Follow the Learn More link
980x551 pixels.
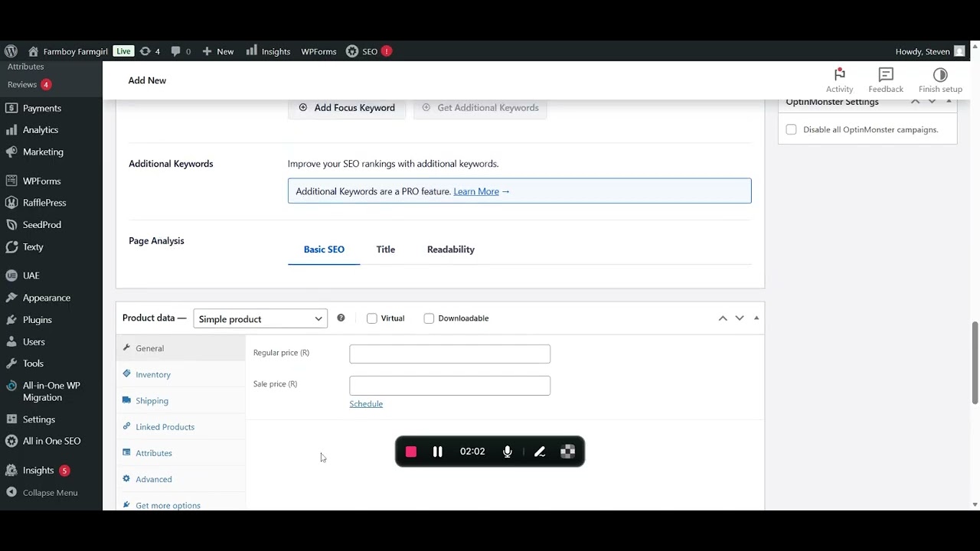476,191
